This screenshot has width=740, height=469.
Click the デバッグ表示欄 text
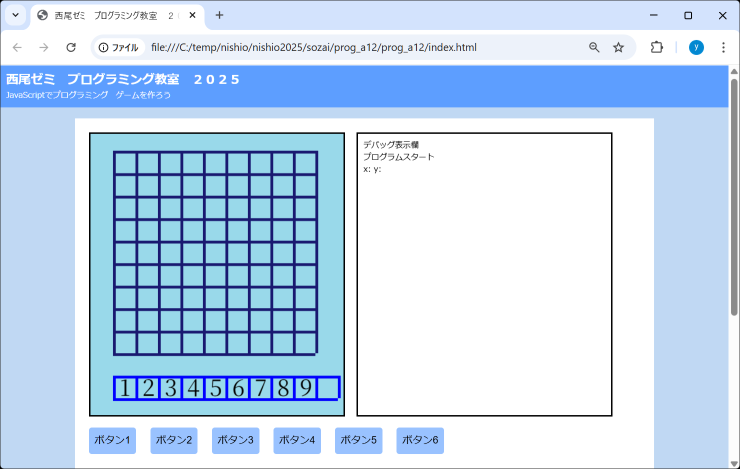point(391,144)
